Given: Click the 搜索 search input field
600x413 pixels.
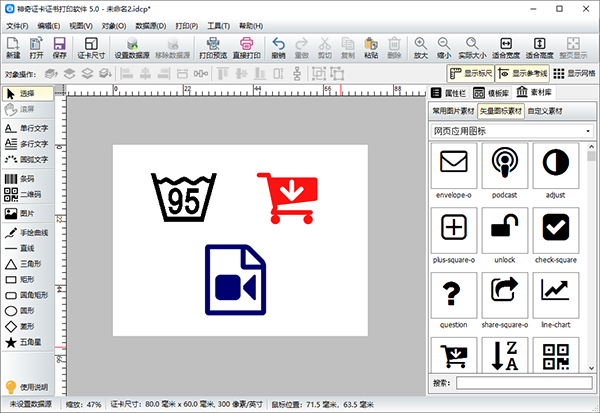Looking at the screenshot, I should 524,383.
